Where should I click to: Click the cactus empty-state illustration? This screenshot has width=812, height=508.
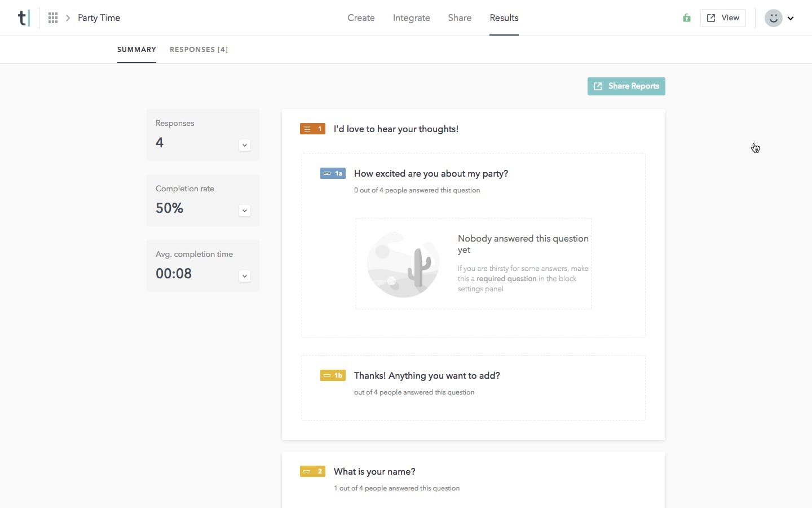click(x=403, y=264)
